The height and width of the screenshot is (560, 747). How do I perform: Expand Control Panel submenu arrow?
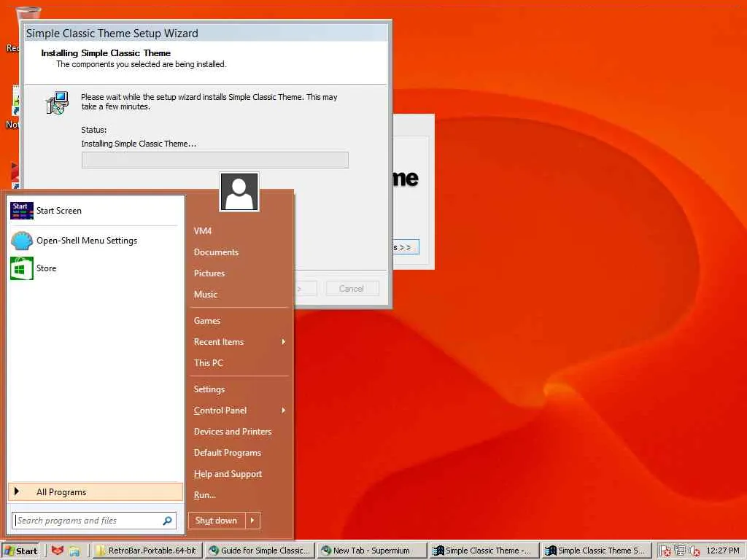coord(284,410)
